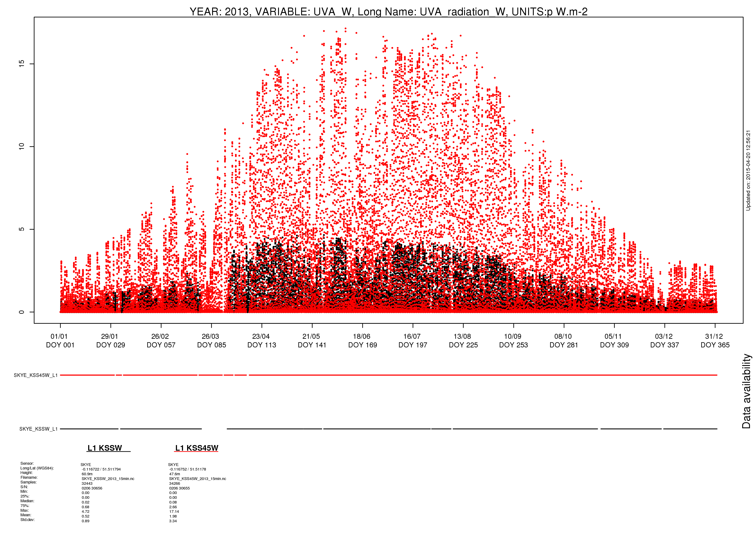Click the y-axis tick label "10"
Image resolution: width=756 pixels, height=535 pixels.
pos(22,147)
